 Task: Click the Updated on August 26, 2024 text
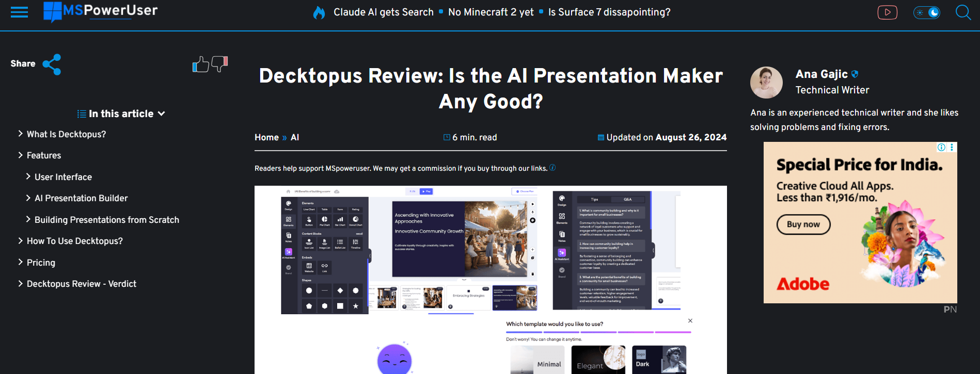667,137
